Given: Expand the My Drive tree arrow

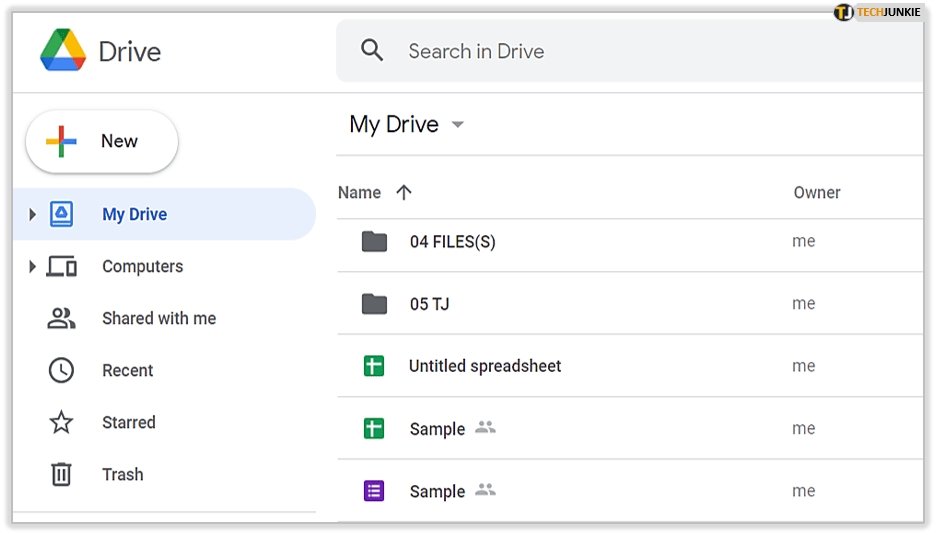Looking at the screenshot, I should [x=32, y=214].
